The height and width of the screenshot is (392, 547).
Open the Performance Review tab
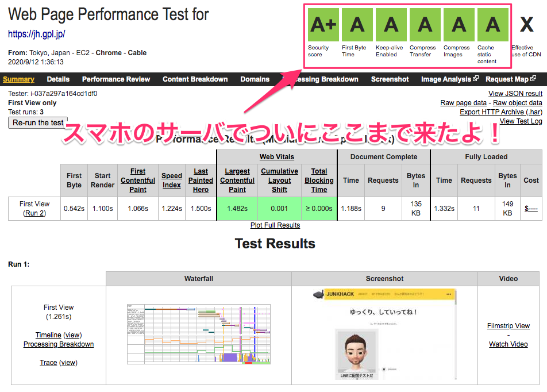(116, 79)
